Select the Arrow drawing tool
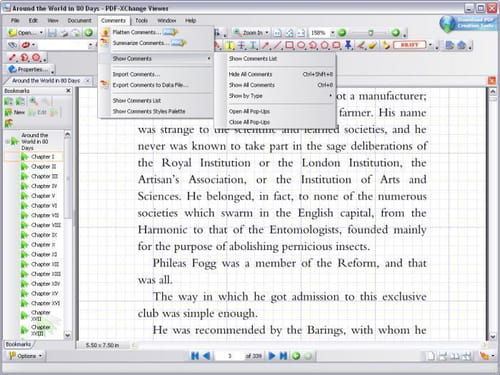 coord(266,45)
